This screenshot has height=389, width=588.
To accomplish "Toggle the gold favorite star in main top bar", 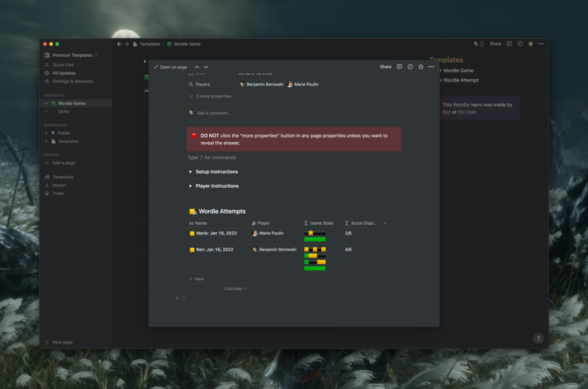I will click(531, 44).
